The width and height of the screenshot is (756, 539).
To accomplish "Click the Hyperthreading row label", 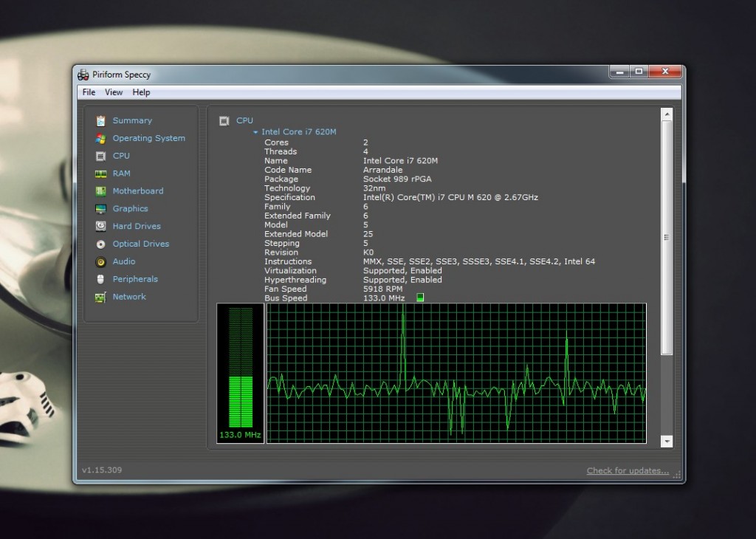I will (x=295, y=280).
